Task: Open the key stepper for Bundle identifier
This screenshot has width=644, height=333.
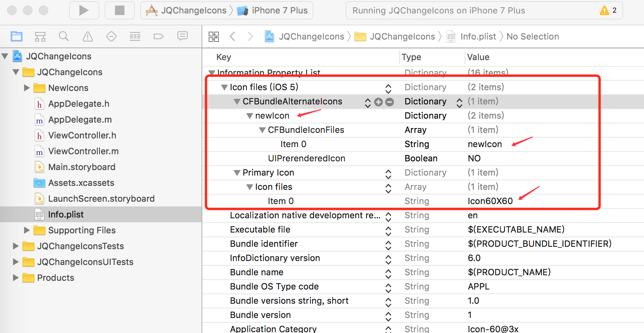Action: click(388, 245)
